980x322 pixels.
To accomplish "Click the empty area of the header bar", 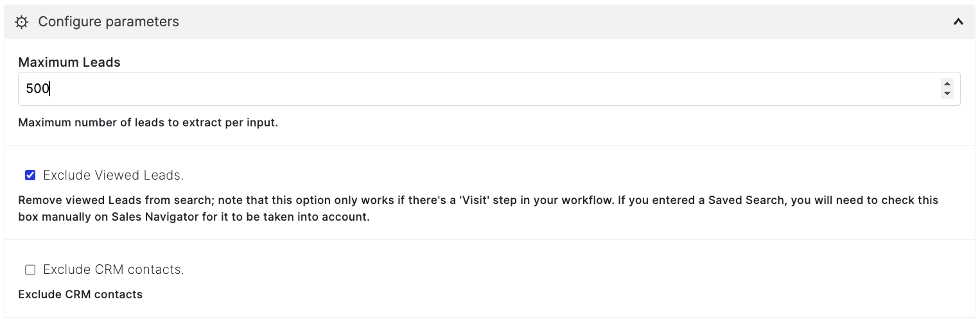I will tap(565, 22).
